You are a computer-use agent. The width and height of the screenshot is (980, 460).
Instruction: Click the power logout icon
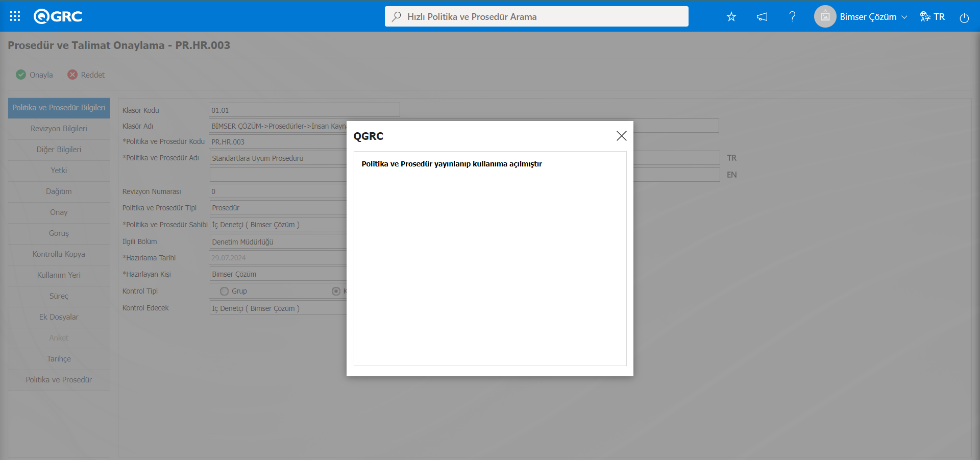click(x=964, y=17)
